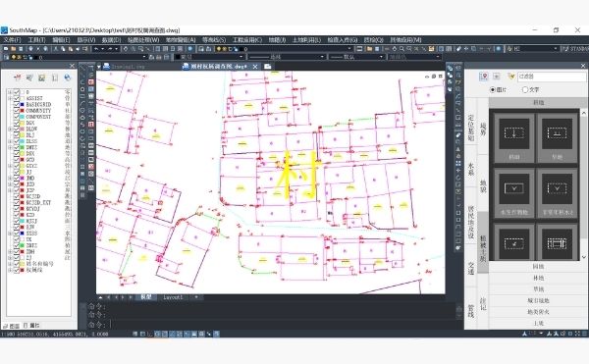Click the save icon in top toolbar

21,49
